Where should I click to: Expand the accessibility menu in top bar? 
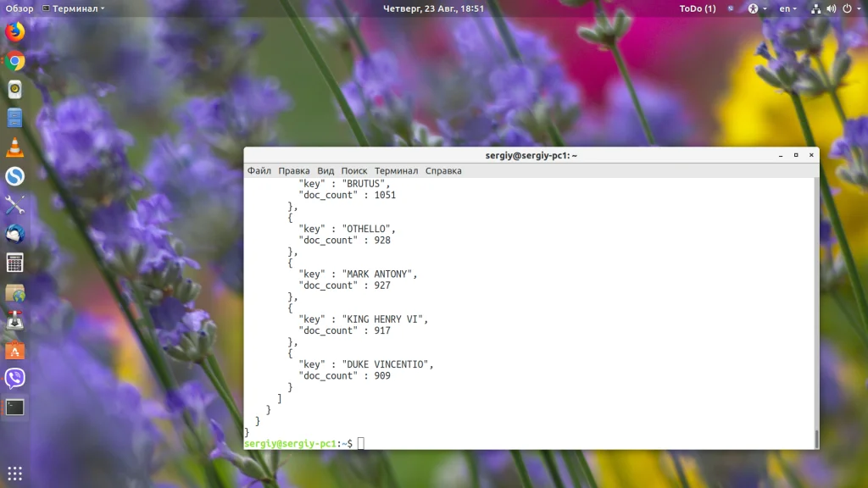[x=755, y=8]
